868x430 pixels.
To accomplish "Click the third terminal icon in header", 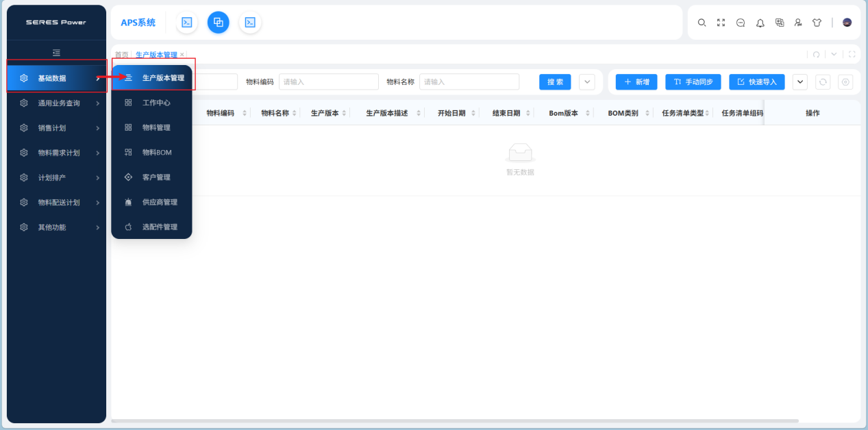I will pos(251,23).
